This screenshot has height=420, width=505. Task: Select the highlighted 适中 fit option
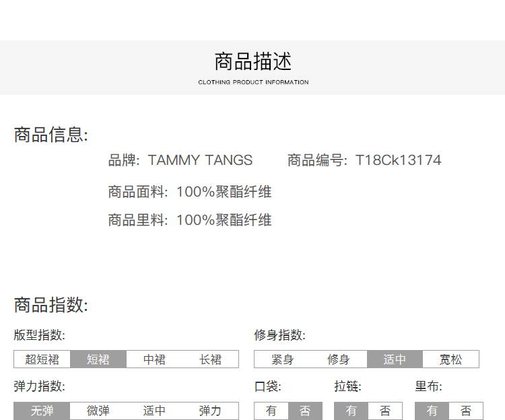point(395,359)
